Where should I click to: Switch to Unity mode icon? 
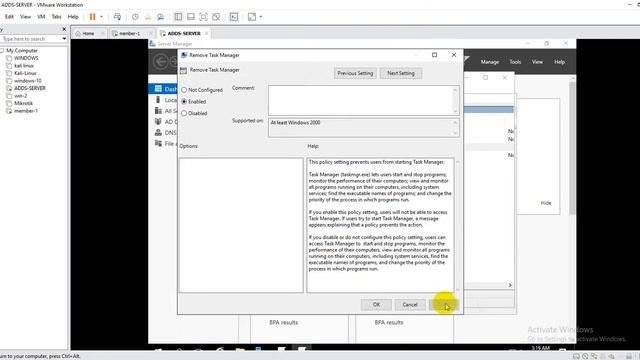(x=216, y=17)
